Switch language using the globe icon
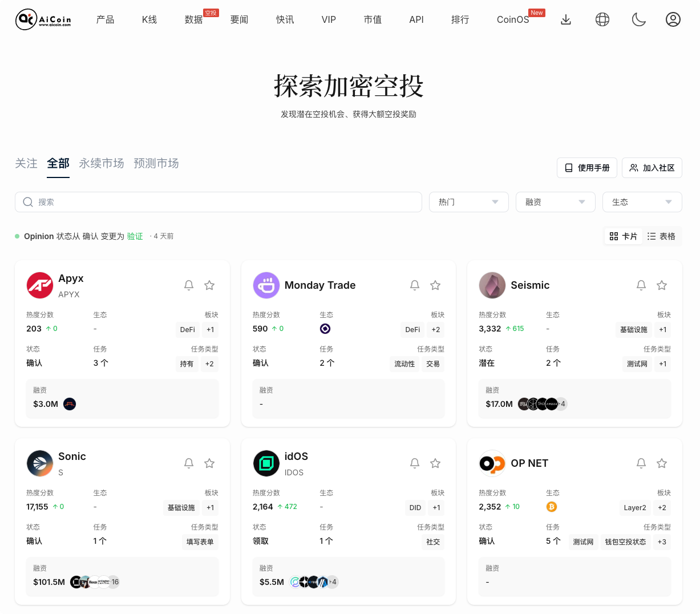 (x=602, y=19)
